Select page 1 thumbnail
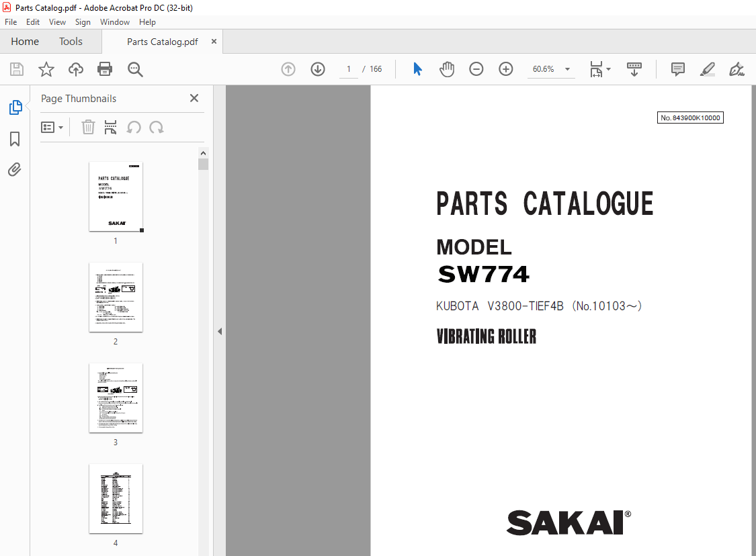The image size is (756, 556). pyautogui.click(x=116, y=197)
